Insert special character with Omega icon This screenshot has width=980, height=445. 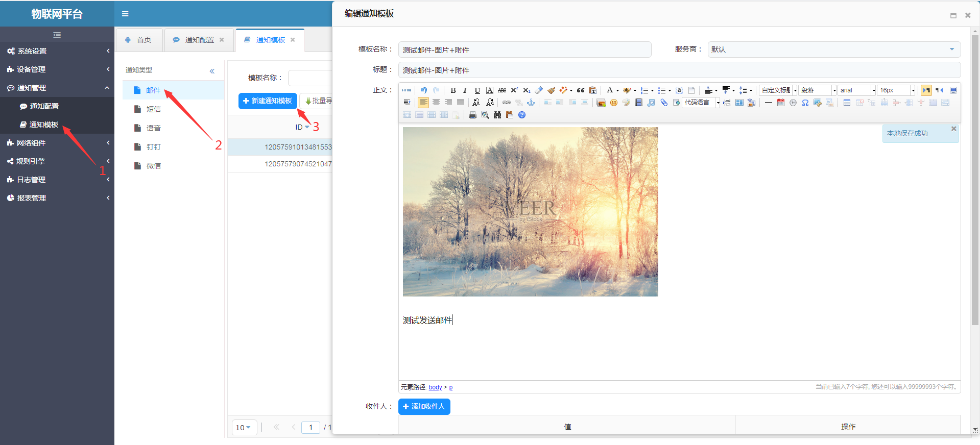click(x=805, y=103)
